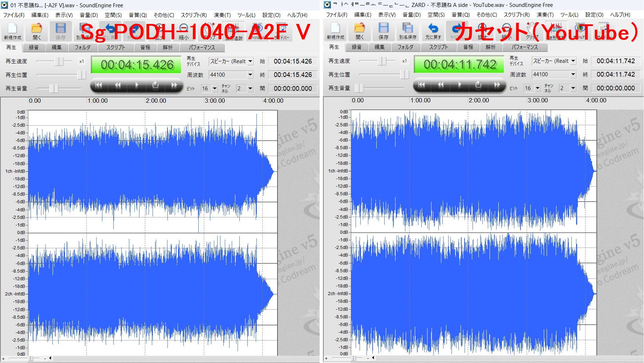
Task: Click 新規作成 icon in right YouTube.wav window
Action: [335, 31]
